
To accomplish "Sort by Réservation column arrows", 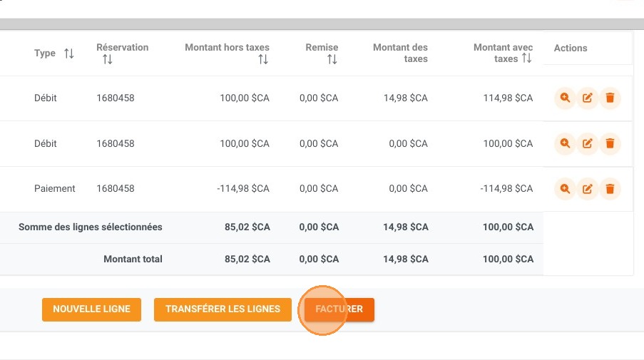I will [x=108, y=59].
